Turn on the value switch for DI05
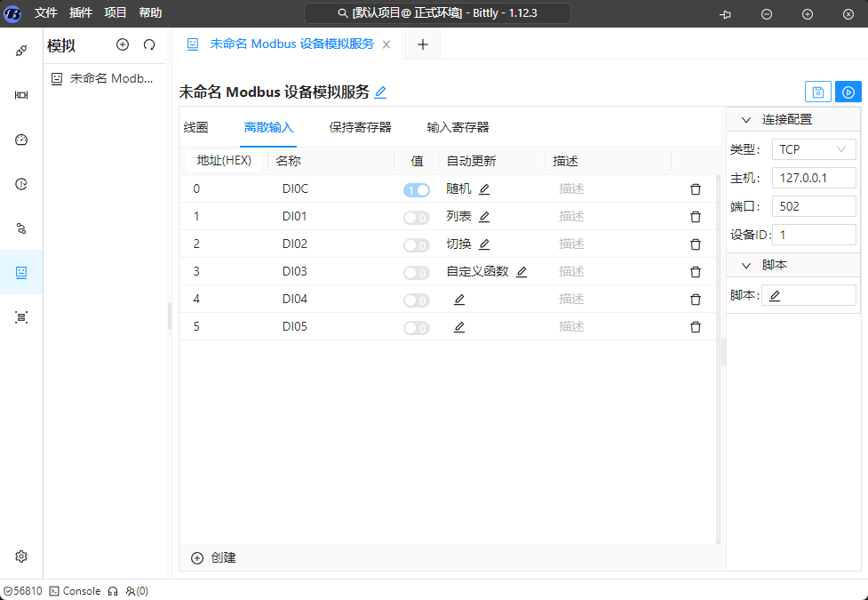 (x=416, y=327)
